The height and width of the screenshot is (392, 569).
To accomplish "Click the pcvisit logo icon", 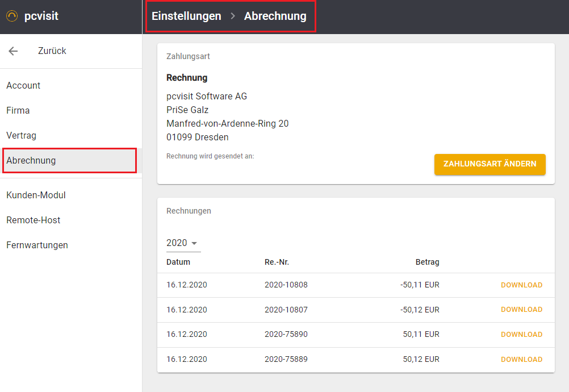I will [12, 16].
